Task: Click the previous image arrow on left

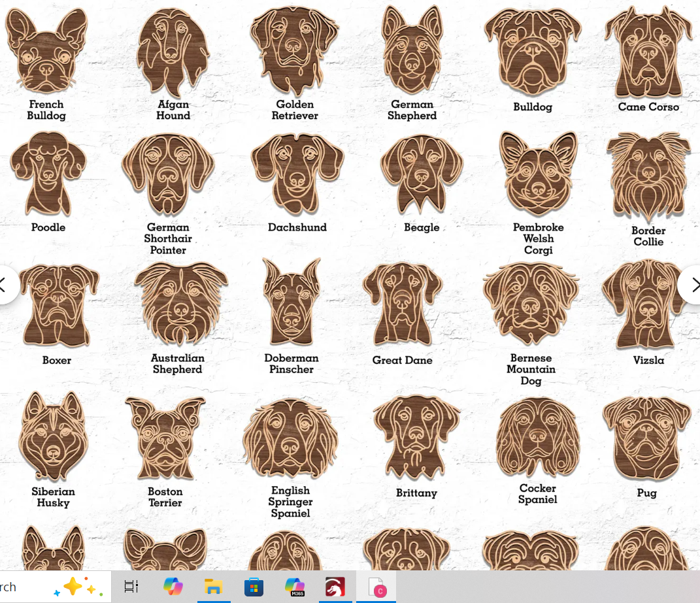Action: tap(5, 285)
